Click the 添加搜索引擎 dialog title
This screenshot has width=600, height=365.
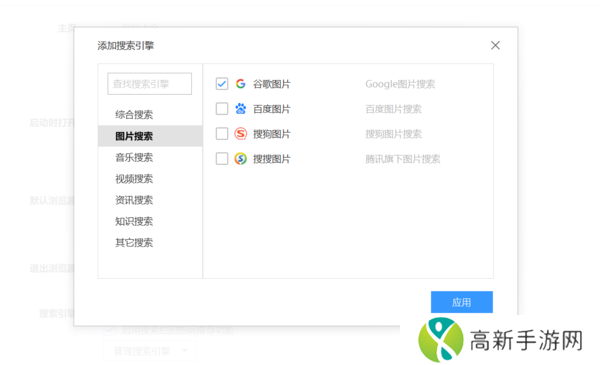pyautogui.click(x=126, y=46)
